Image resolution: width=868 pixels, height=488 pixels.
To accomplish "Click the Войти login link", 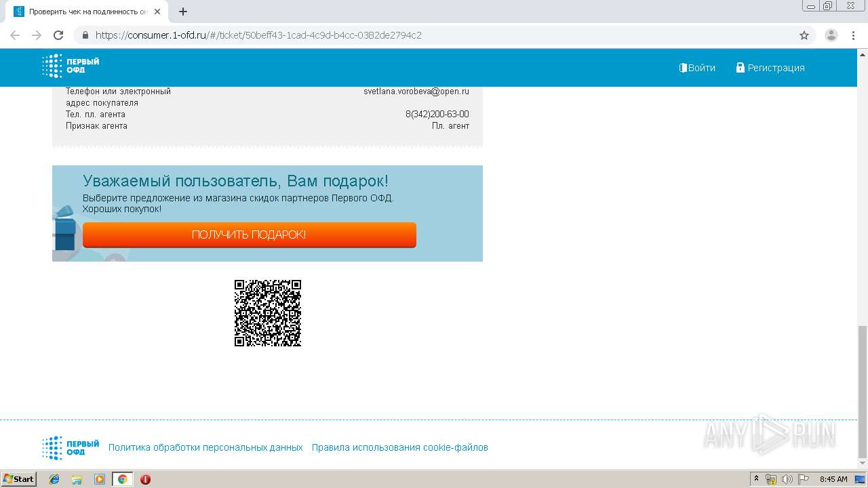I will (x=697, y=68).
